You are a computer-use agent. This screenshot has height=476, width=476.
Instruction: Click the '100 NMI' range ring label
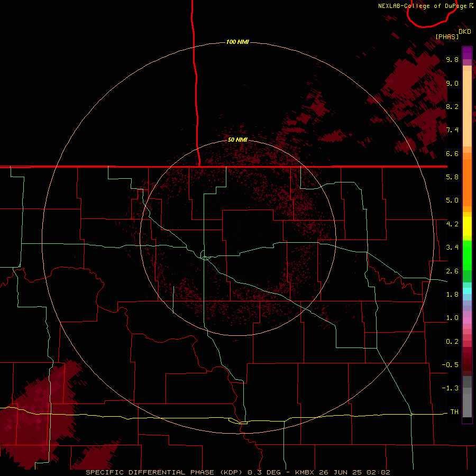[237, 42]
